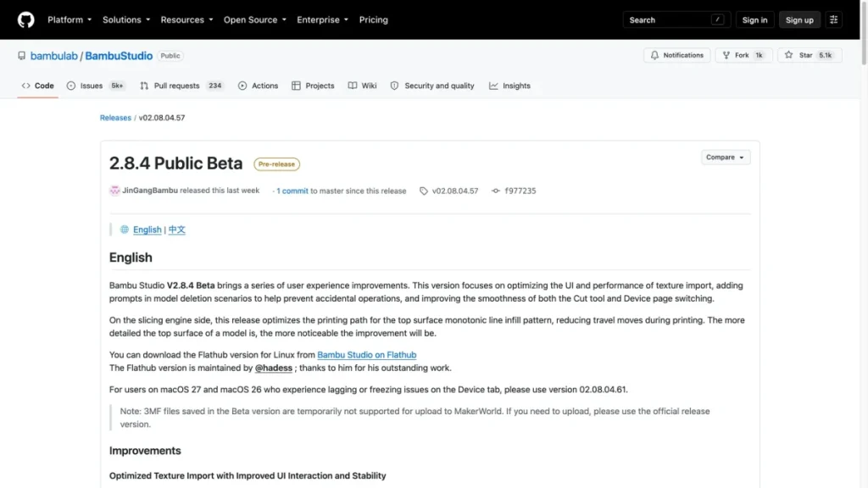View the 1 commit link
The image size is (868, 488).
coord(292,191)
